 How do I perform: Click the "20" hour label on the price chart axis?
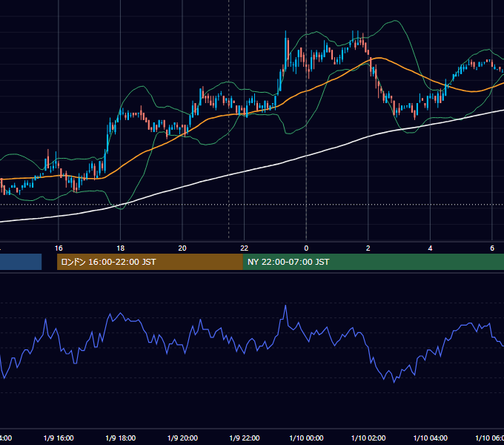click(x=182, y=248)
